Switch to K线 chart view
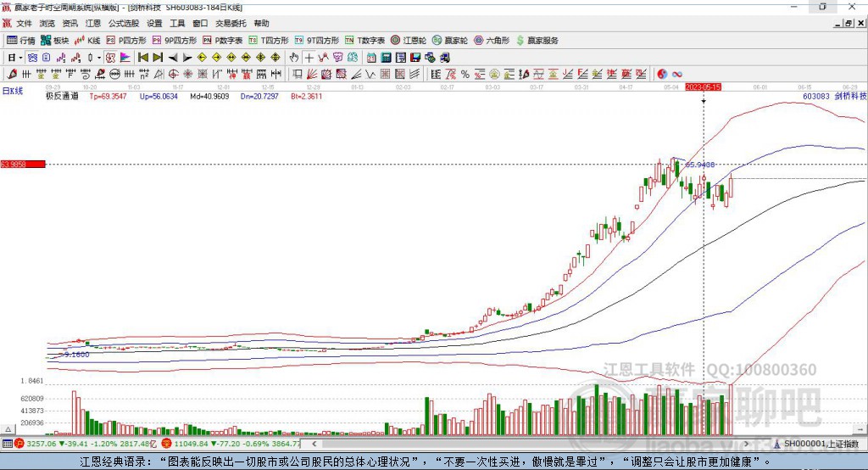The height and width of the screenshot is (470, 868). 87,41
